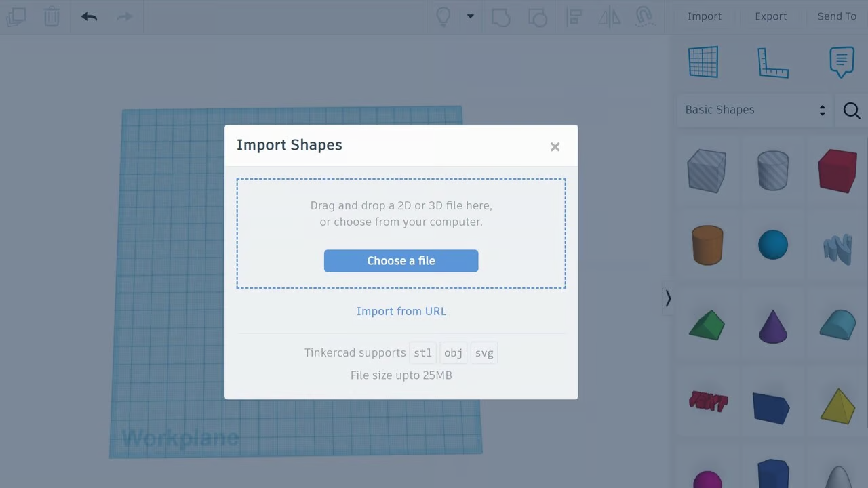Select the Workplane grid icon
Viewport: 868px width, 488px height.
click(x=703, y=62)
